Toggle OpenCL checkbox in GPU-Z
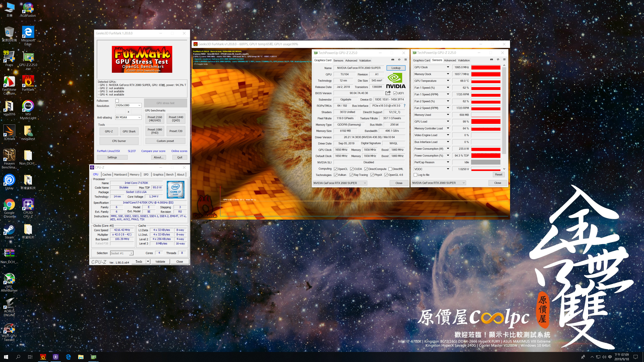This screenshot has height=362, width=644. click(336, 169)
